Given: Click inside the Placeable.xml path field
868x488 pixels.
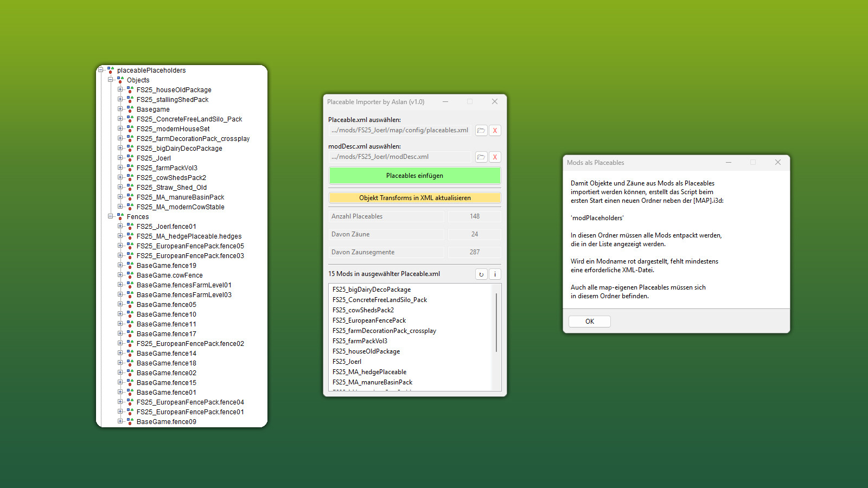Looking at the screenshot, I should [400, 130].
